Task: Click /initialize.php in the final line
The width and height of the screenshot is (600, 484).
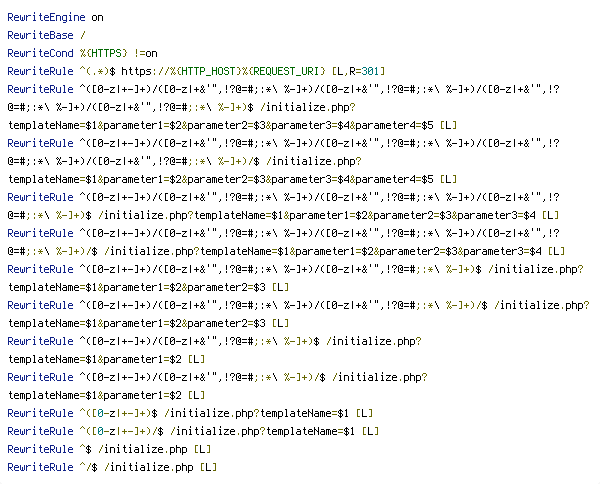Action: [x=148, y=467]
